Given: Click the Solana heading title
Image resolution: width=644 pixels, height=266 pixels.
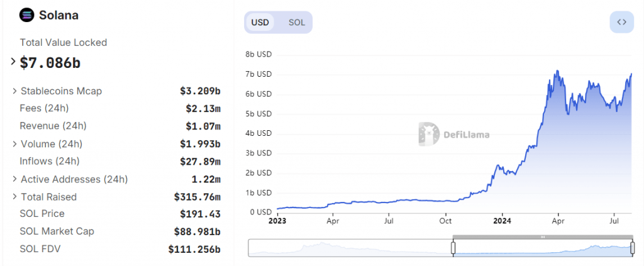Looking at the screenshot, I should 58,15.
